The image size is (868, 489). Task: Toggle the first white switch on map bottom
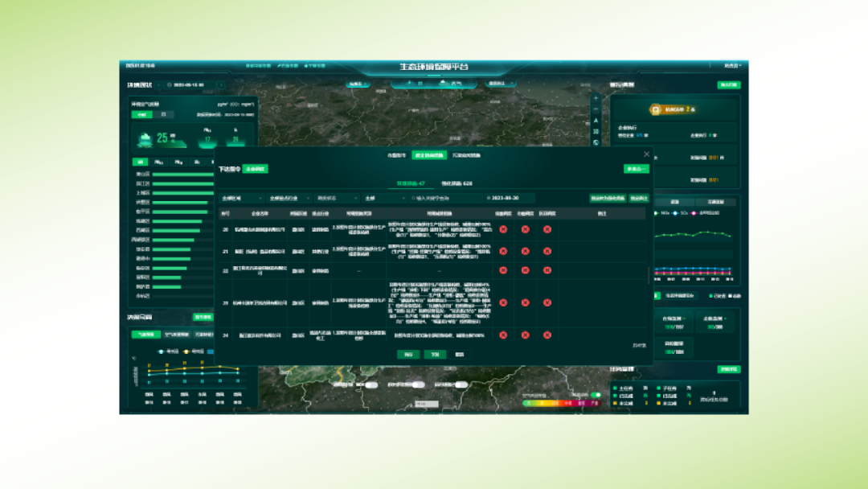pyautogui.click(x=371, y=385)
